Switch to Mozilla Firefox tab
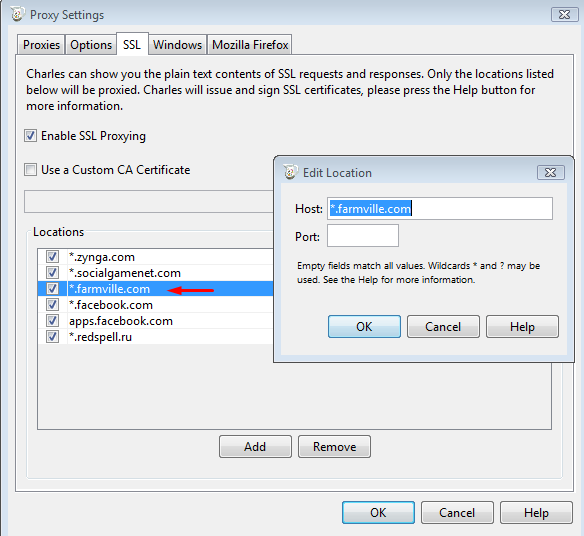 [x=250, y=45]
